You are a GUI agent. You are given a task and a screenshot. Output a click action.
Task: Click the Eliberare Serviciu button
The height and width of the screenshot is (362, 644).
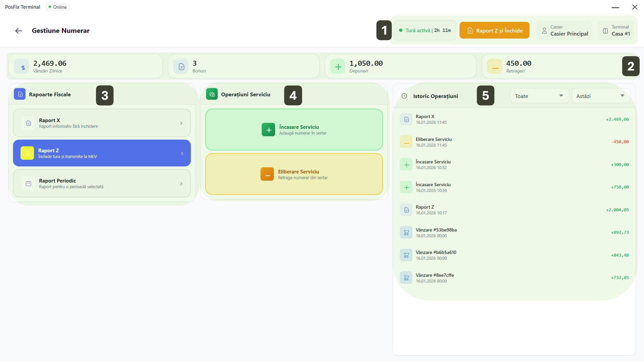point(294,174)
